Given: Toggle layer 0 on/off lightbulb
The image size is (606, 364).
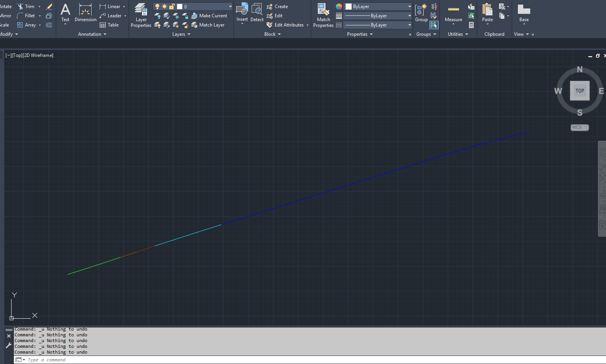Looking at the screenshot, I should [x=157, y=7].
